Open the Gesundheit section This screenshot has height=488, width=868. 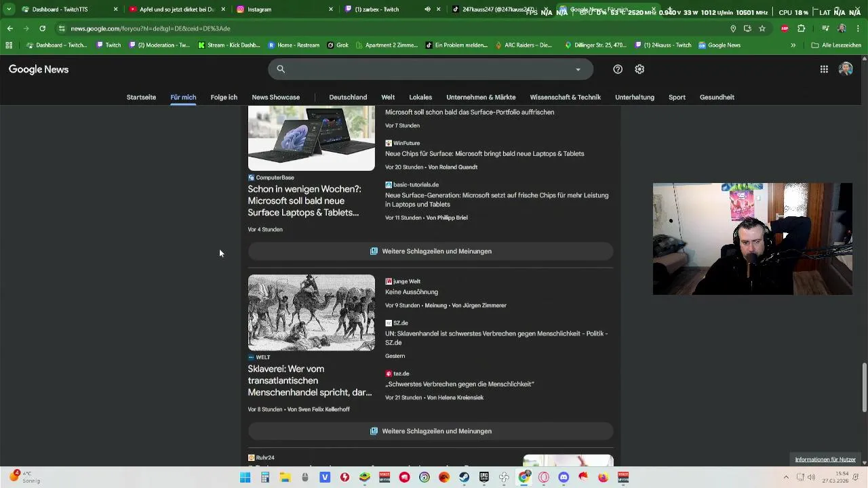pos(717,97)
